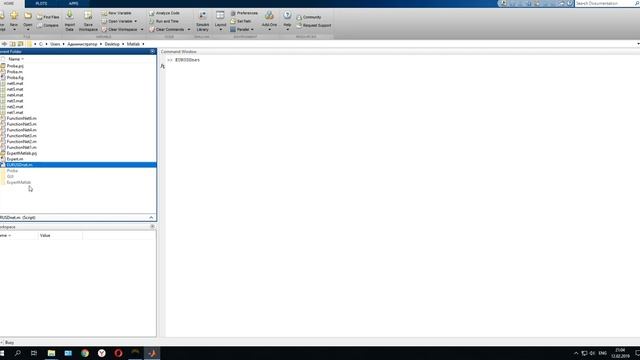Select the highlighted EURUSDnet.m file
640x360 pixels.
click(x=78, y=164)
